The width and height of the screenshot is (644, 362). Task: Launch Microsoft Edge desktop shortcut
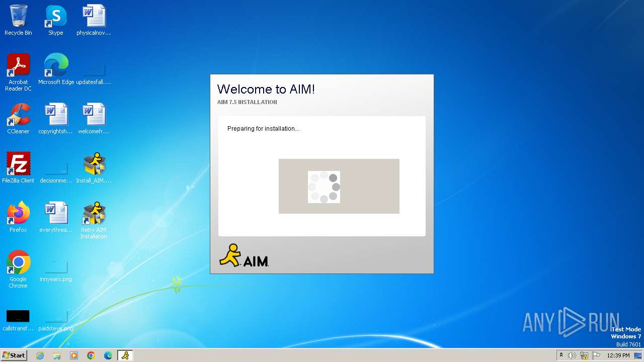tap(56, 69)
